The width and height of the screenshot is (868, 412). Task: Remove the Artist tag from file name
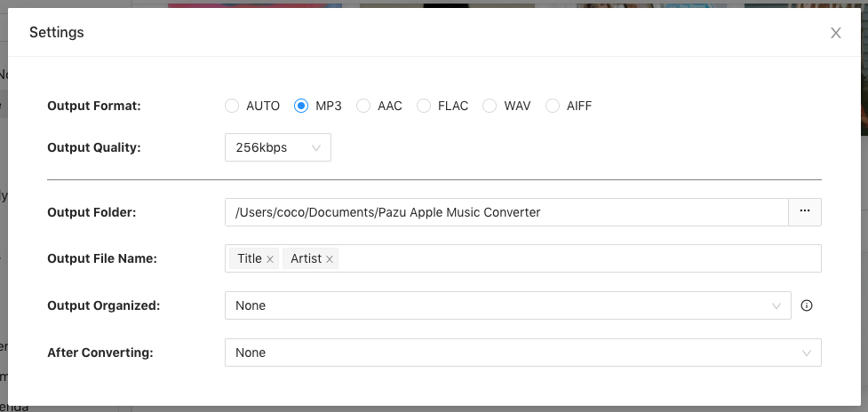[330, 259]
